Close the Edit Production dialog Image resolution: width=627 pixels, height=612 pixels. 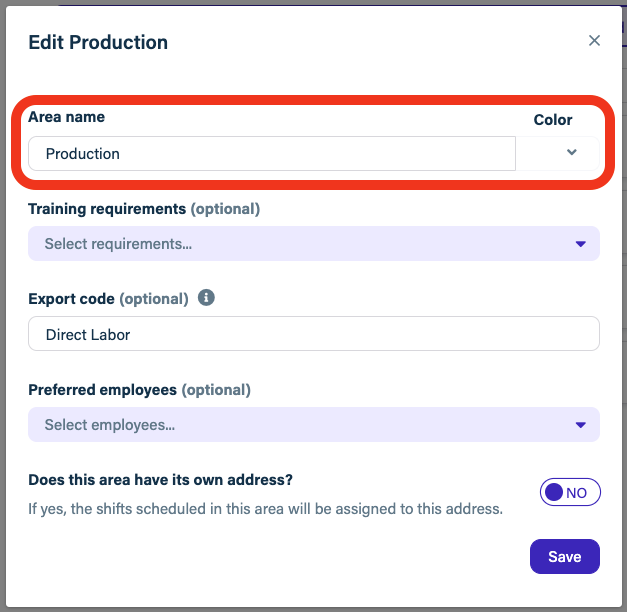point(594,40)
